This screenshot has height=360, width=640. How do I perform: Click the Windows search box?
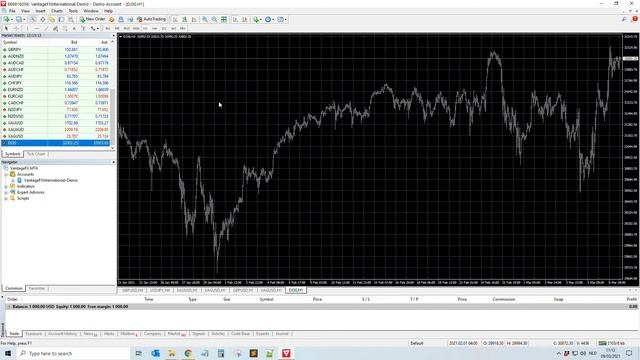click(73, 353)
